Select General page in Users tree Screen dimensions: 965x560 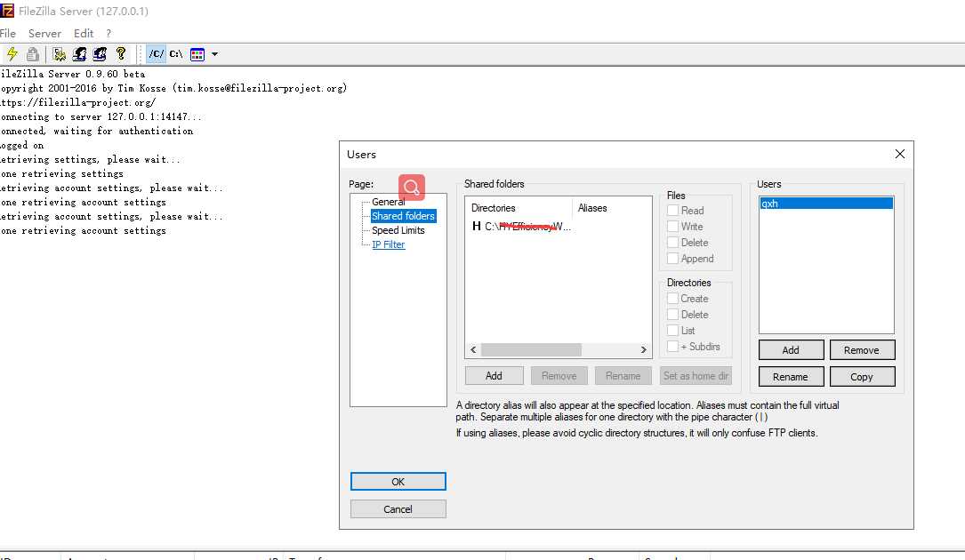[388, 202]
